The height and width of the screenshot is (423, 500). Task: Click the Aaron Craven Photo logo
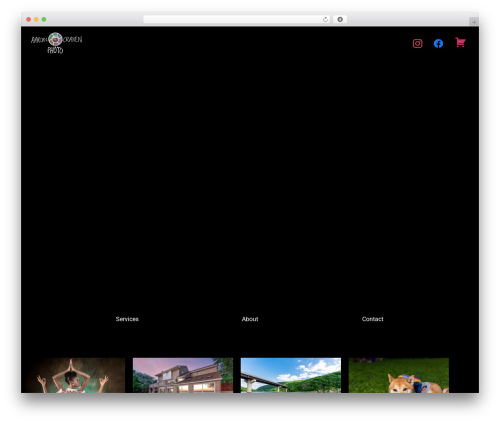(x=56, y=43)
